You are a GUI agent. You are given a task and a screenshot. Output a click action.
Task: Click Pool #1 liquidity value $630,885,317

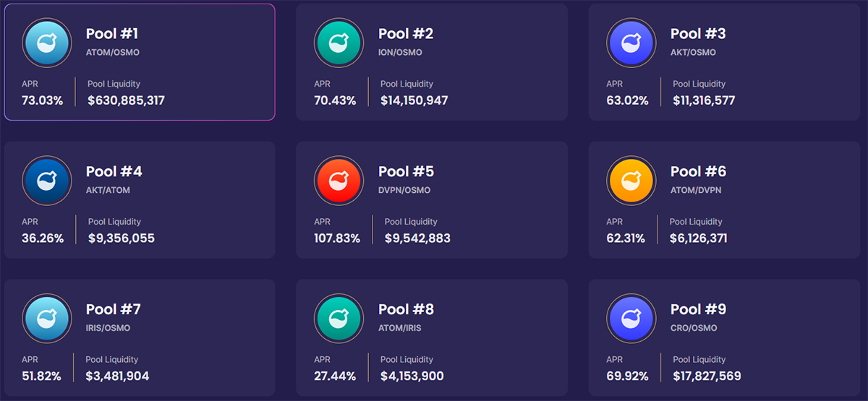pos(126,100)
